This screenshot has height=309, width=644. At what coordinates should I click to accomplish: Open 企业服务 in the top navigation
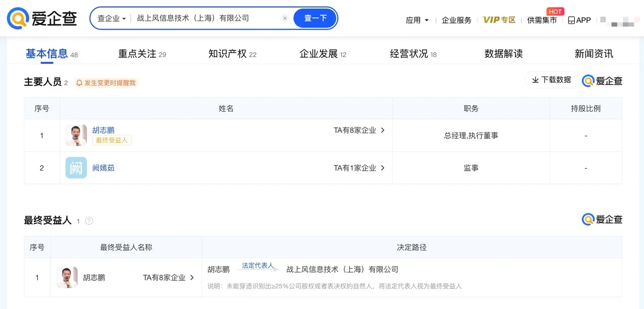[456, 20]
